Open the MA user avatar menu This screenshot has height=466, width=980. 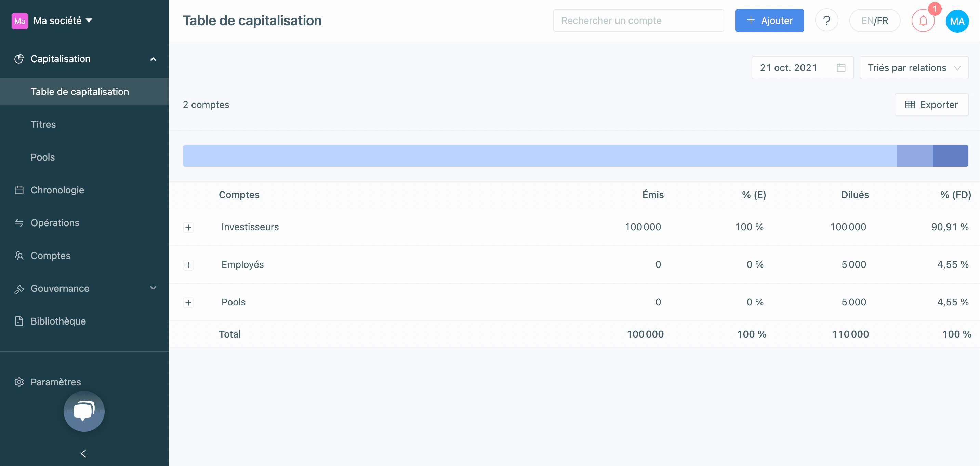[957, 21]
